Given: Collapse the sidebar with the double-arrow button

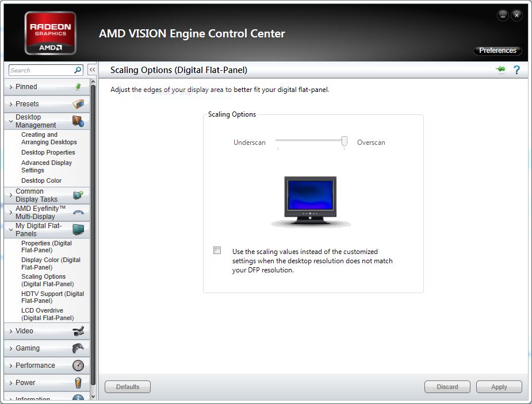Looking at the screenshot, I should pos(92,70).
